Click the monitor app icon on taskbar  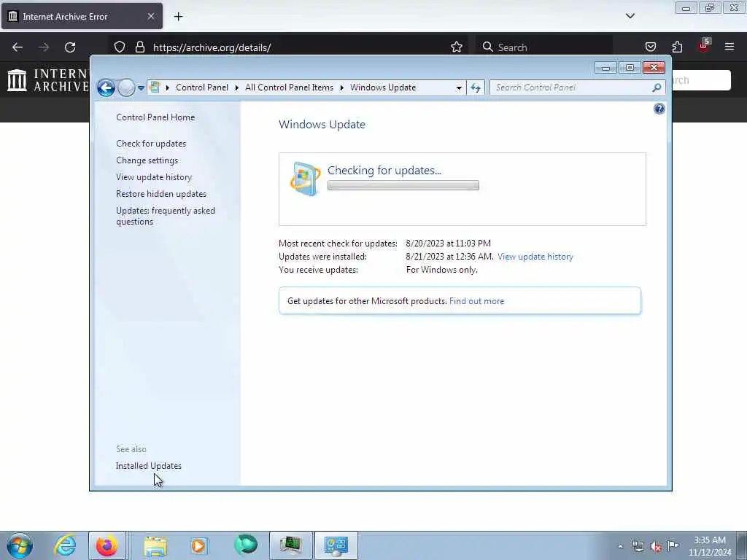click(x=290, y=545)
